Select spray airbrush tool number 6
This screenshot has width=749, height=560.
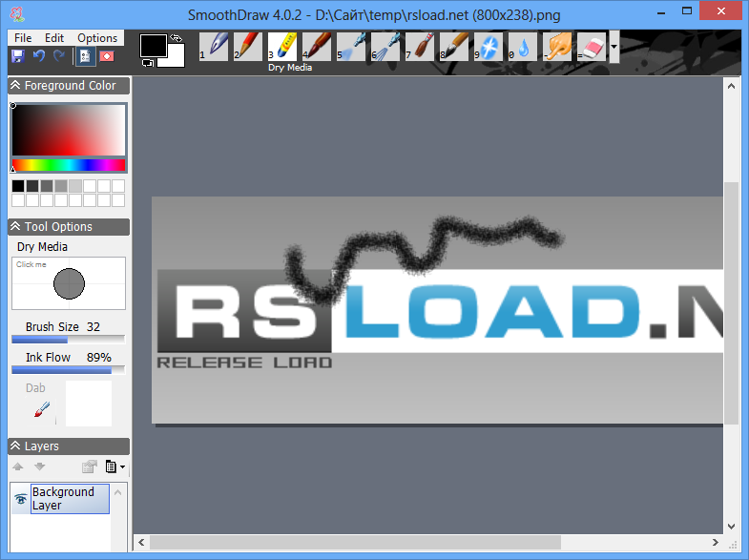click(385, 47)
